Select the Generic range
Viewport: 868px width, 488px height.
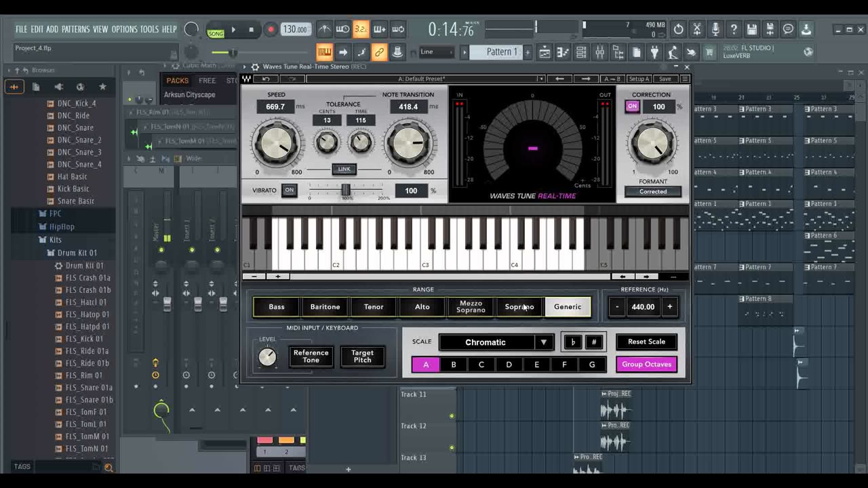(568, 307)
